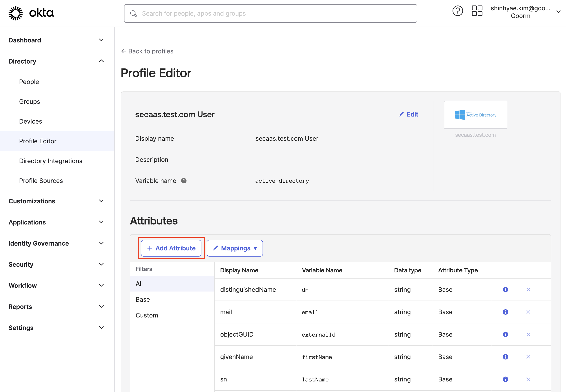
Task: Show info for objectGUID attribute
Action: (505, 334)
